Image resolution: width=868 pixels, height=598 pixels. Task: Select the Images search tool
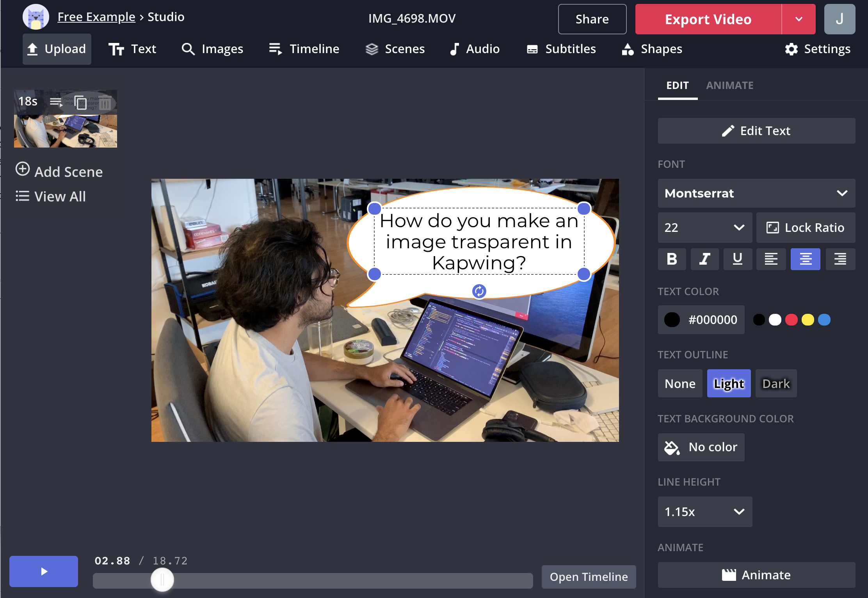pyautogui.click(x=212, y=48)
